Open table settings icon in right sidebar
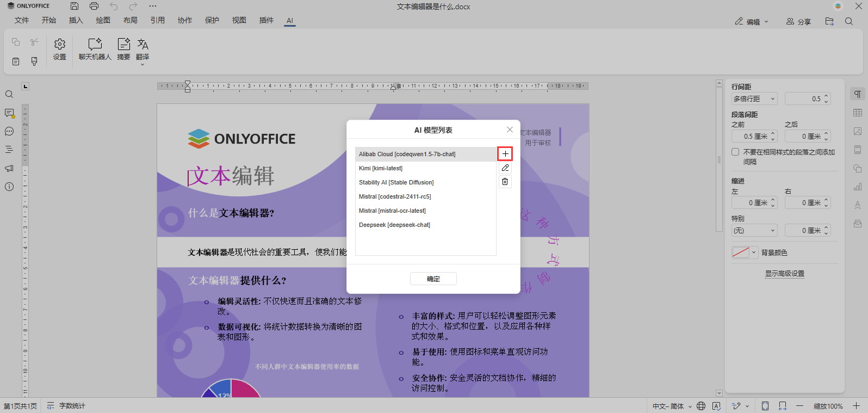The height and width of the screenshot is (413, 868). 858,113
